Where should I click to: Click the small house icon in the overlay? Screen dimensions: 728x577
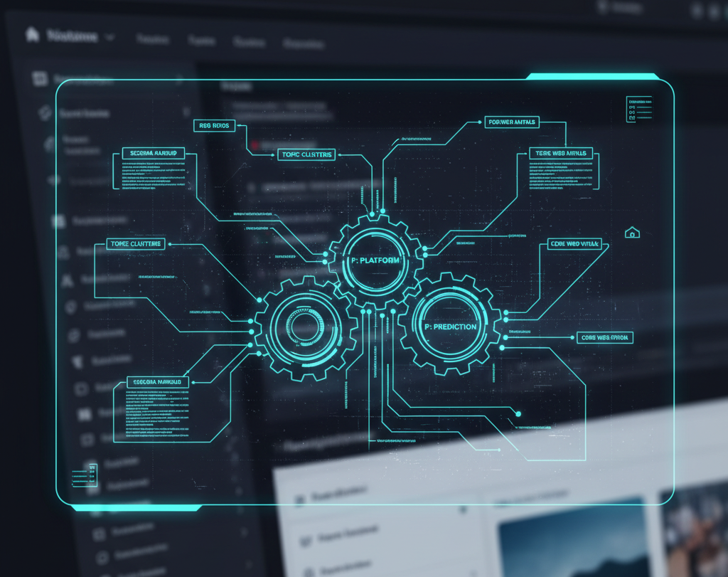click(x=631, y=233)
